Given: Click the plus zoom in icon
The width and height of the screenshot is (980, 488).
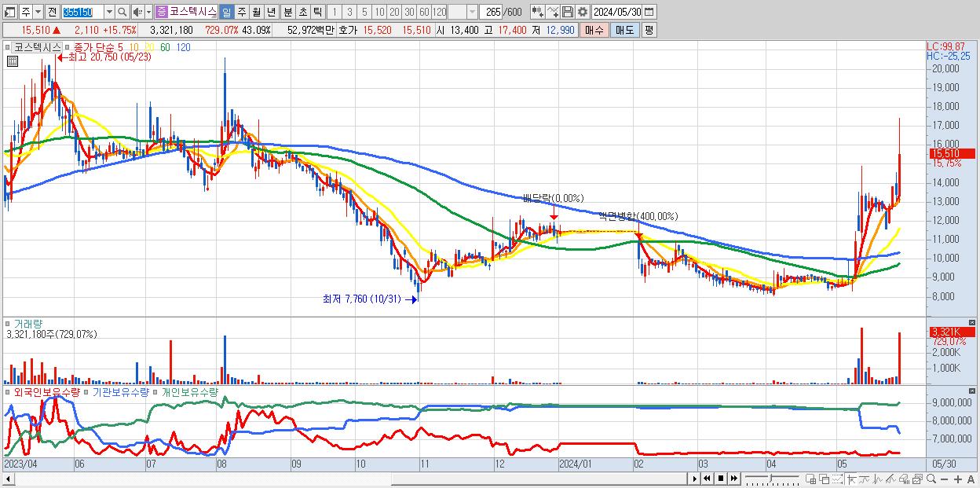Looking at the screenshot, I should tap(958, 479).
